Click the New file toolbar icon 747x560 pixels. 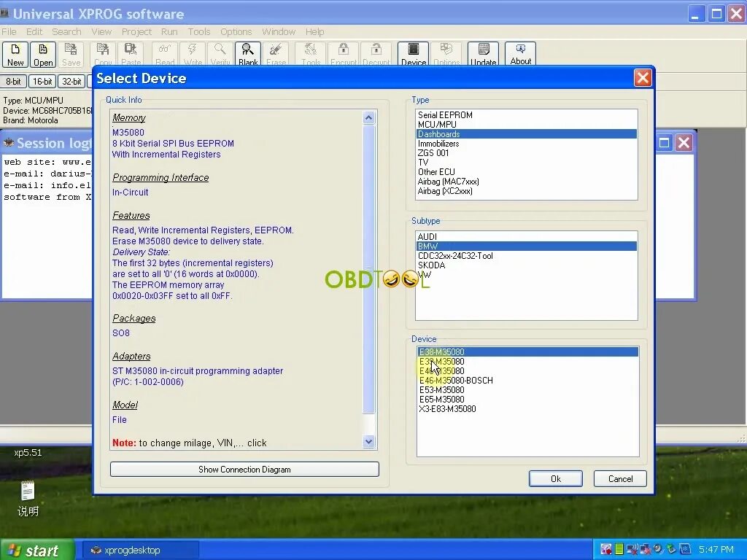point(15,54)
